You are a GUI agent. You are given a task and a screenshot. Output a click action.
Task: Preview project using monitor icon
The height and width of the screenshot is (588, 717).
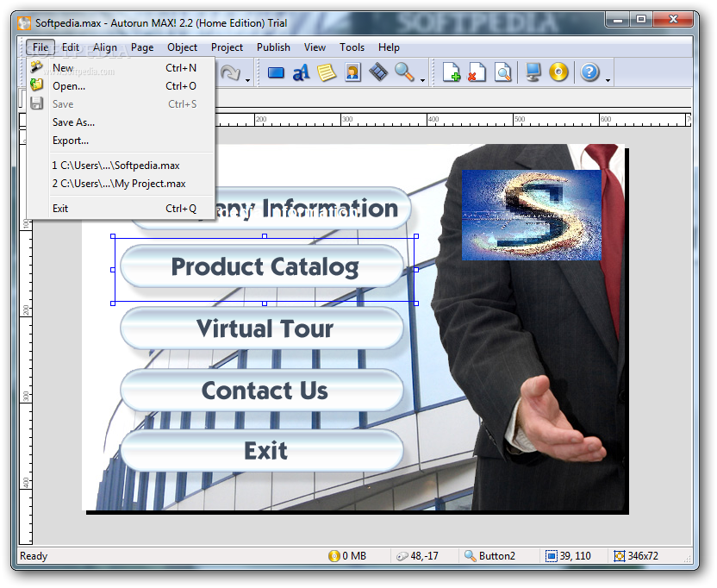pyautogui.click(x=533, y=72)
